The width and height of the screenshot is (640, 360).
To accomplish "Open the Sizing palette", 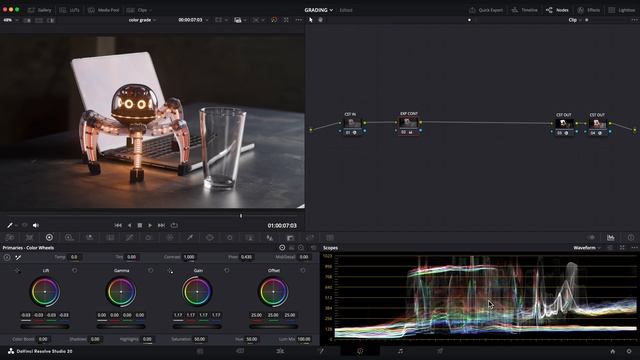I will click(310, 238).
